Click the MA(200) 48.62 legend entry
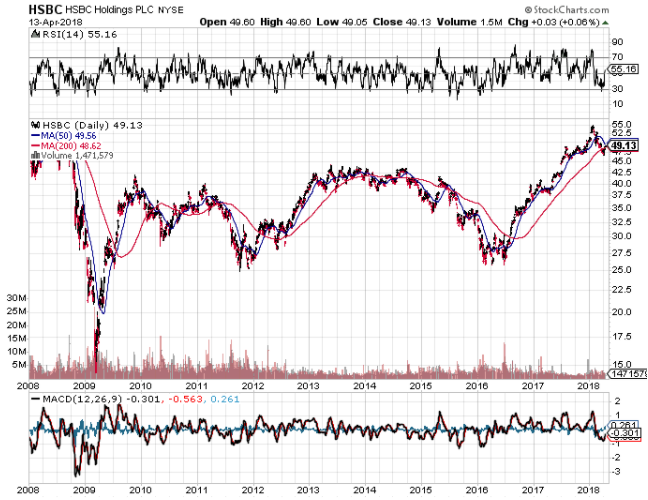The height and width of the screenshot is (500, 648). coord(66,146)
